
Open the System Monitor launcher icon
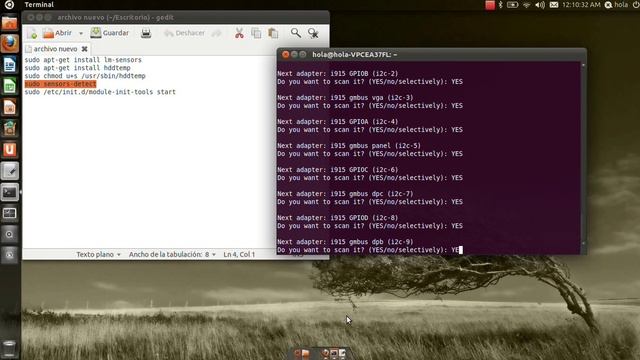tap(10, 213)
